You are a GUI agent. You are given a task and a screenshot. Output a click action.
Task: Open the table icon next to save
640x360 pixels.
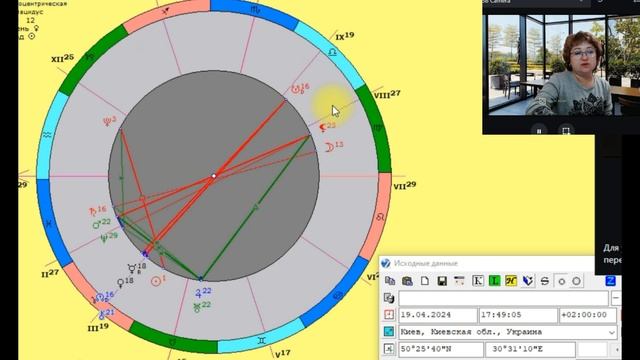[x=459, y=281]
